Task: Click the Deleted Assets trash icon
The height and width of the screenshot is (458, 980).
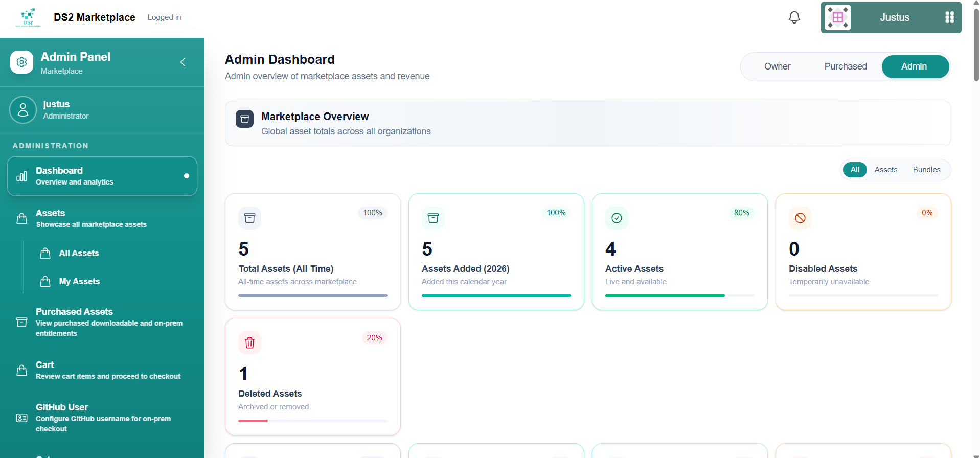Action: click(x=249, y=343)
